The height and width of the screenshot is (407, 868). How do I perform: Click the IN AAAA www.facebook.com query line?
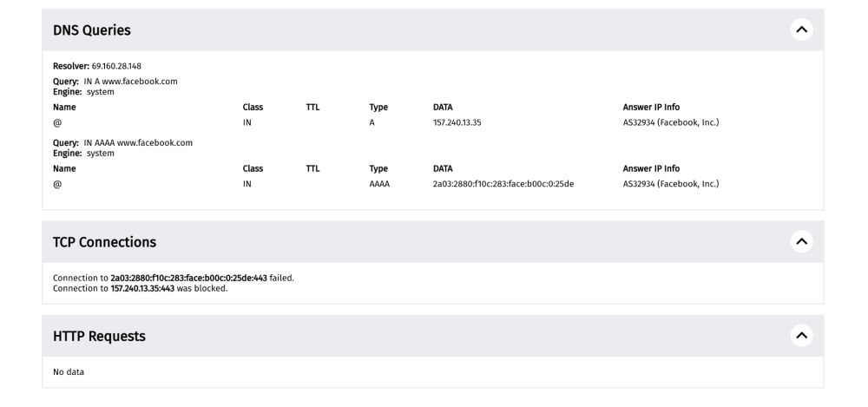137,142
